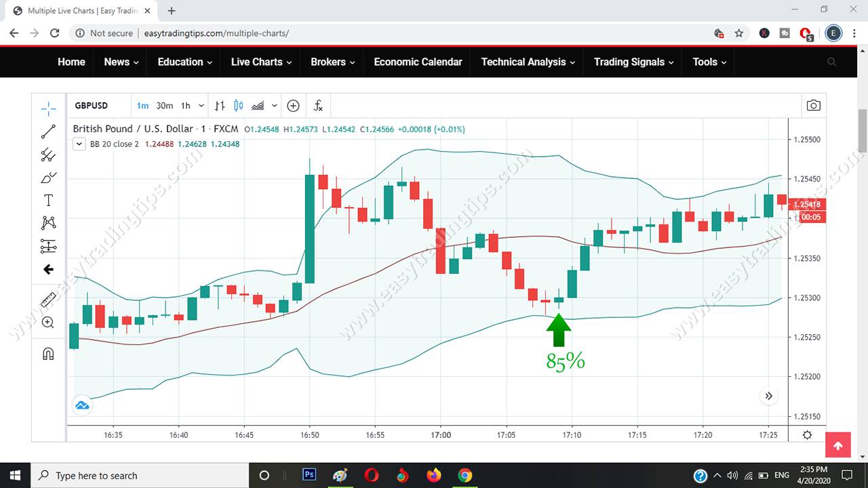Open symbol compare with the plus icon
Screen dimensions: 868x488
(293, 106)
